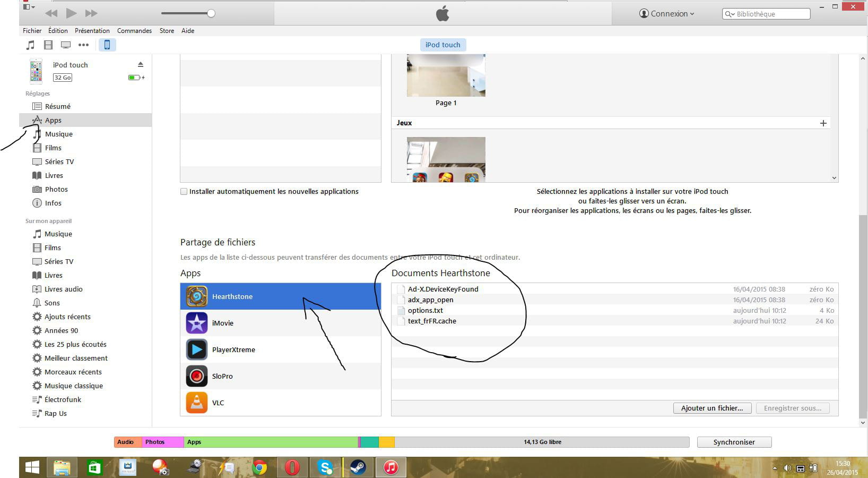Viewport: 868px width, 478px height.
Task: Open the TV shows library icon
Action: pyautogui.click(x=66, y=45)
